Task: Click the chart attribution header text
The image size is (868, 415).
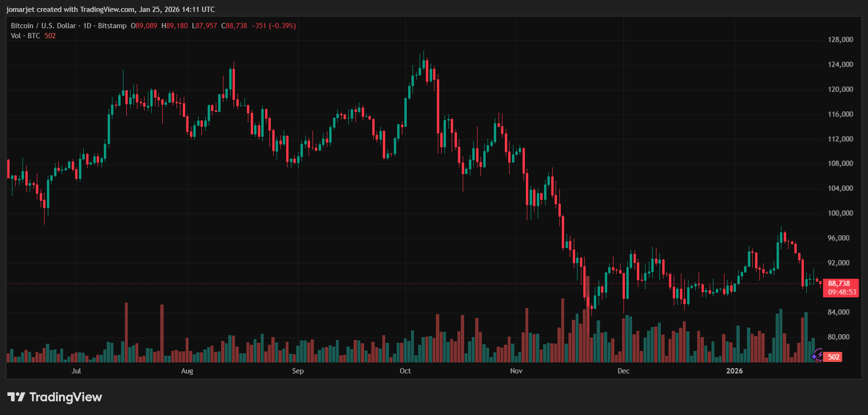Action: [111, 10]
